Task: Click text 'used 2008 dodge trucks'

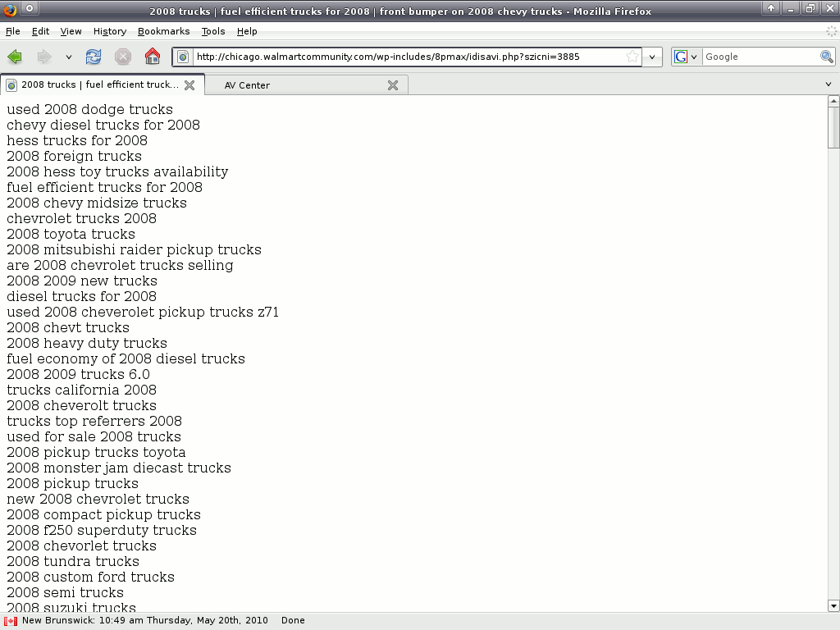Action: click(90, 109)
